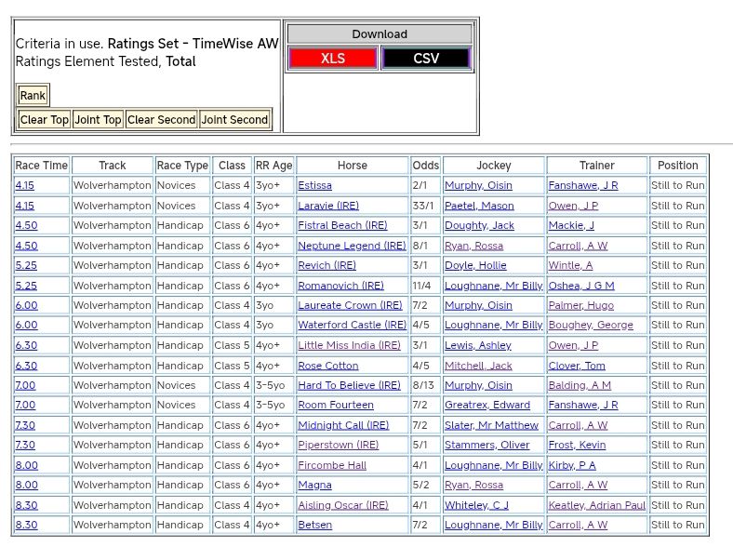Open 5.25 race time for Revich
This screenshot has height=560, width=733.
click(x=26, y=266)
